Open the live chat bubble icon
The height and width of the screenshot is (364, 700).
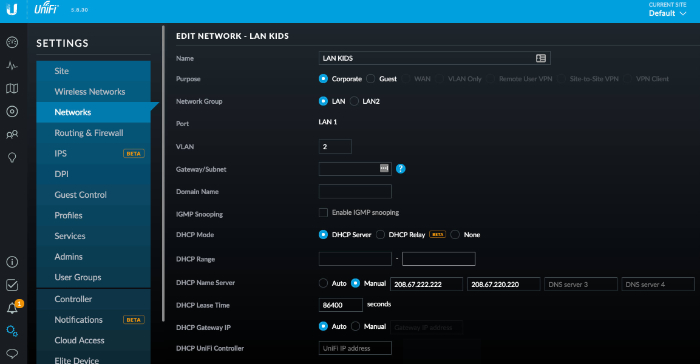[12, 354]
